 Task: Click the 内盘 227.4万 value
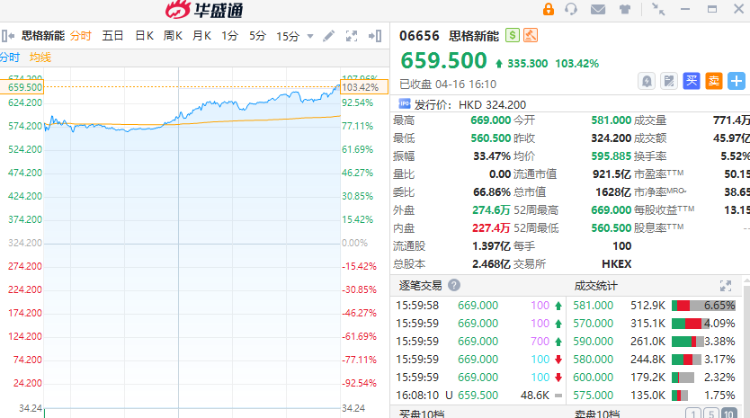point(491,228)
